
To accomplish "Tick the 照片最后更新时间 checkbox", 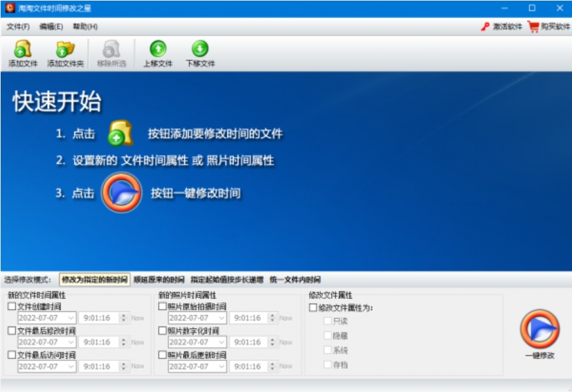I will point(162,354).
